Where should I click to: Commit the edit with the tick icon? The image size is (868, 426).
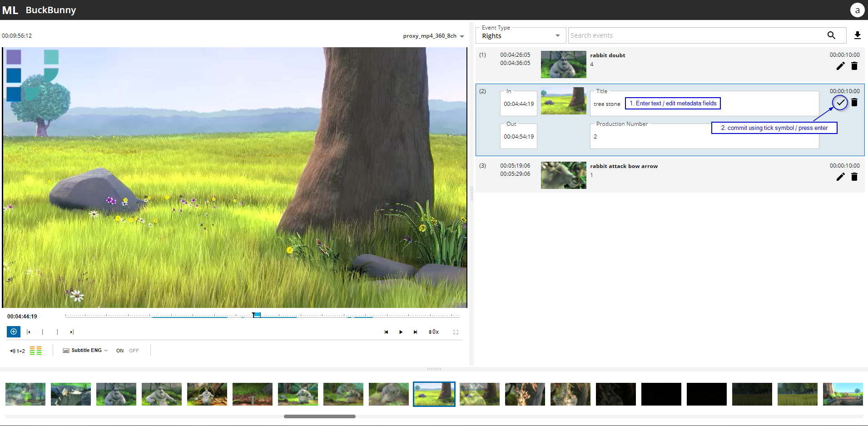840,103
